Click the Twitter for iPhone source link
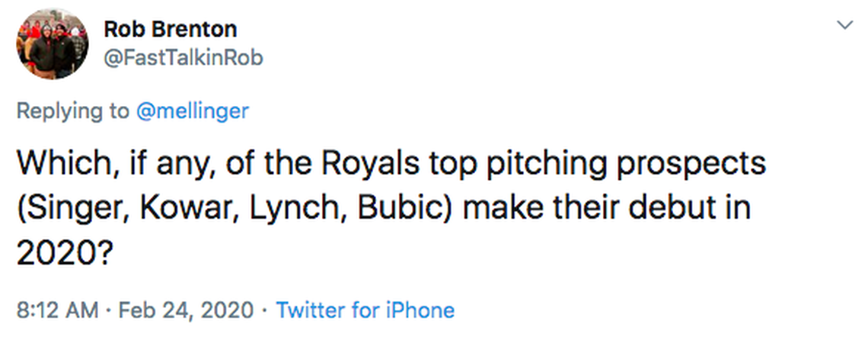The height and width of the screenshot is (340, 868). (365, 310)
